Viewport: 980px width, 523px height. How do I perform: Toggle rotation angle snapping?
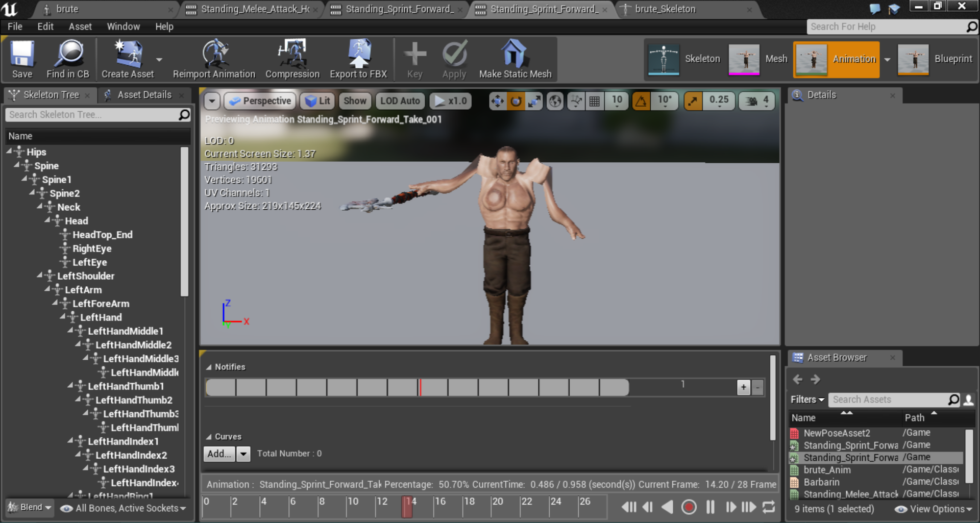[641, 101]
